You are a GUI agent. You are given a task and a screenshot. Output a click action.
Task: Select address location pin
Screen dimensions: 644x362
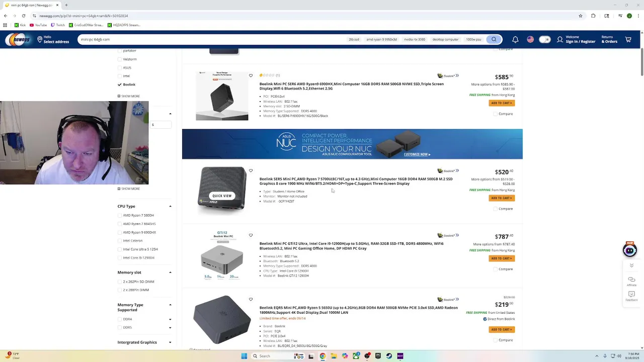coord(40,39)
